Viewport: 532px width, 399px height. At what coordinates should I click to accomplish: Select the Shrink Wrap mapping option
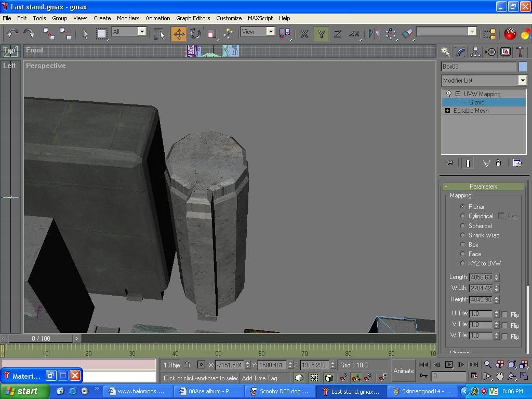[462, 235]
